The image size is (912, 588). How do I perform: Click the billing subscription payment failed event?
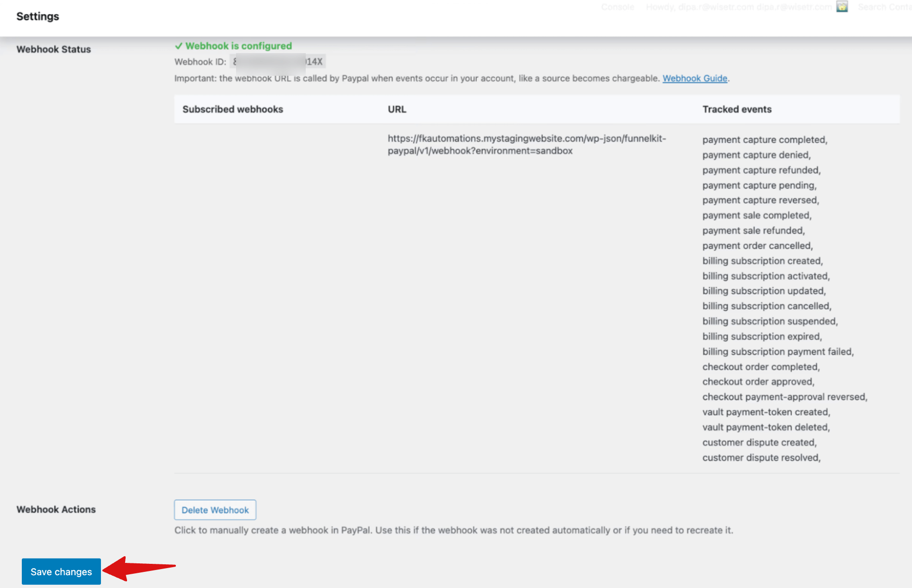(777, 352)
